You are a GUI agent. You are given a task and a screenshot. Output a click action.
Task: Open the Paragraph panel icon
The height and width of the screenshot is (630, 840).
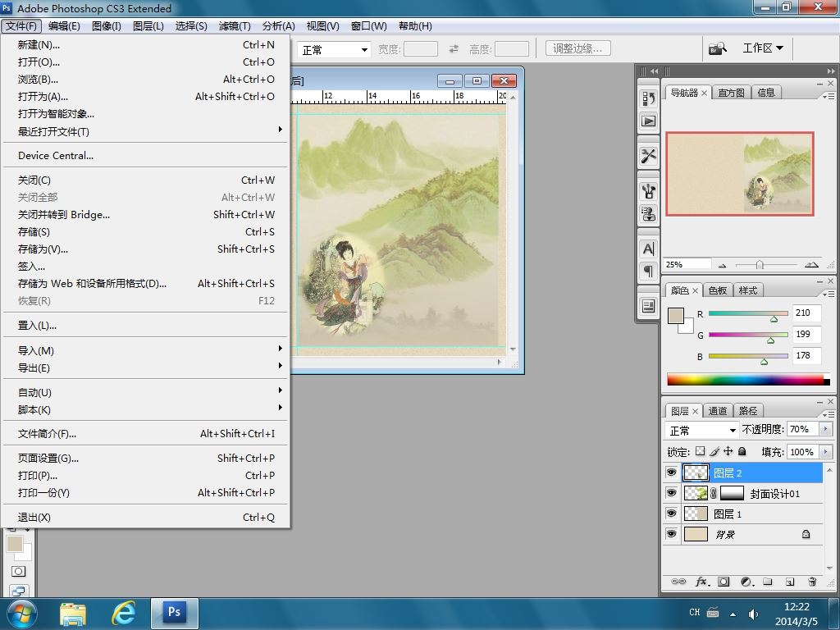click(x=648, y=272)
